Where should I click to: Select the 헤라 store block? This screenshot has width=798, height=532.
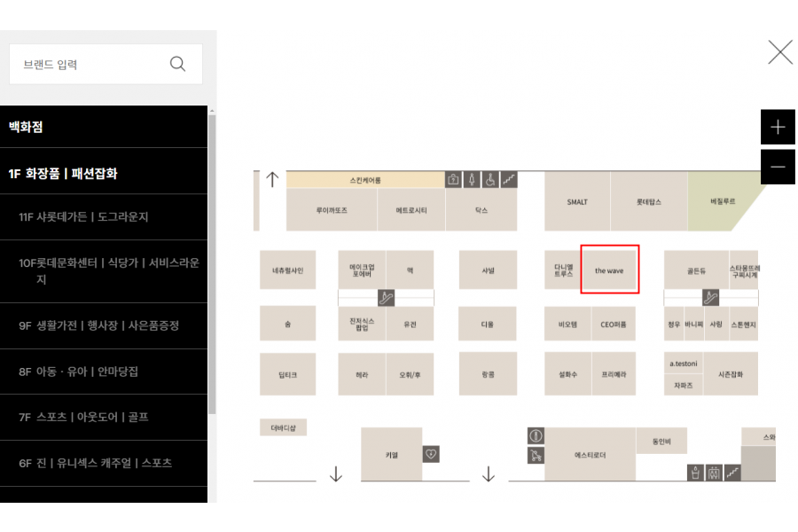362,374
